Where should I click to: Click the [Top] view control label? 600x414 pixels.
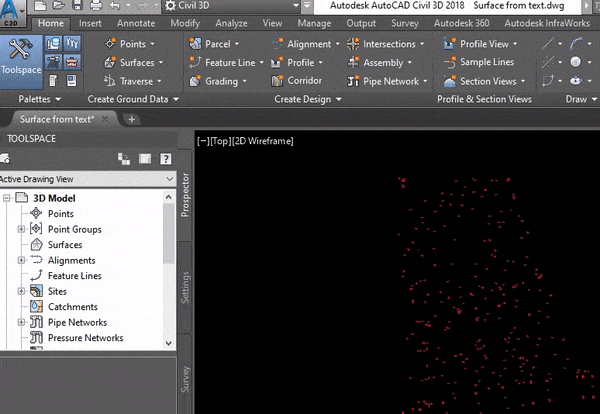pos(220,141)
